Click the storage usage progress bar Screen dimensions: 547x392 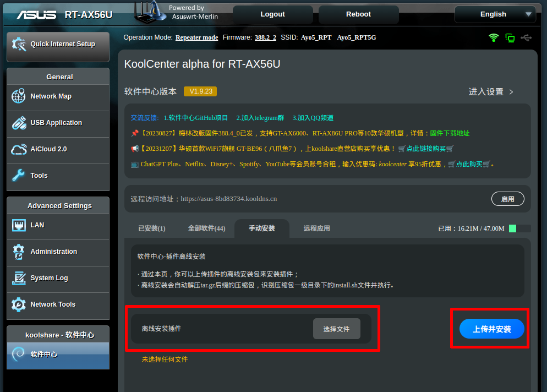tap(520, 228)
